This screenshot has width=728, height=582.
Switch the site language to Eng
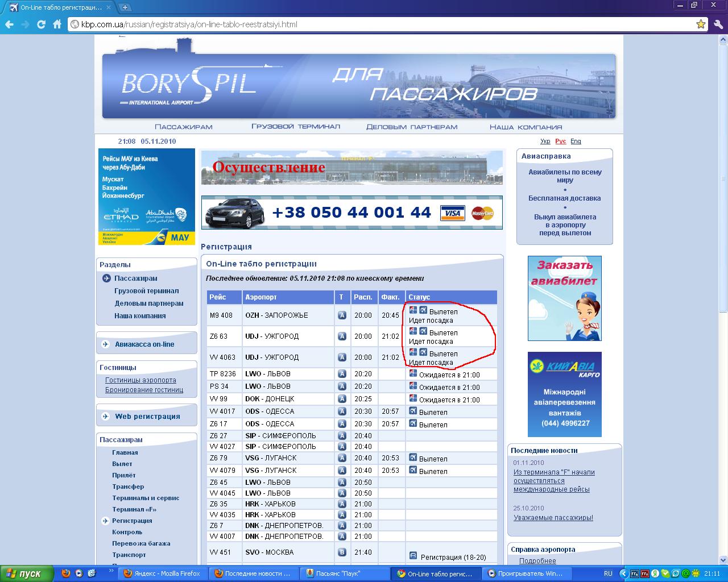[x=576, y=141]
